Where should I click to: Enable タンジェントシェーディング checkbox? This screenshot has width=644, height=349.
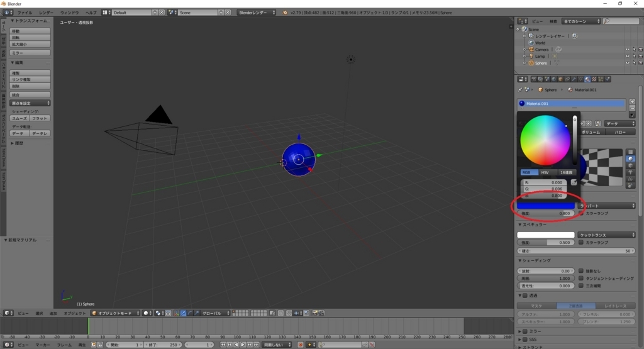tap(581, 279)
